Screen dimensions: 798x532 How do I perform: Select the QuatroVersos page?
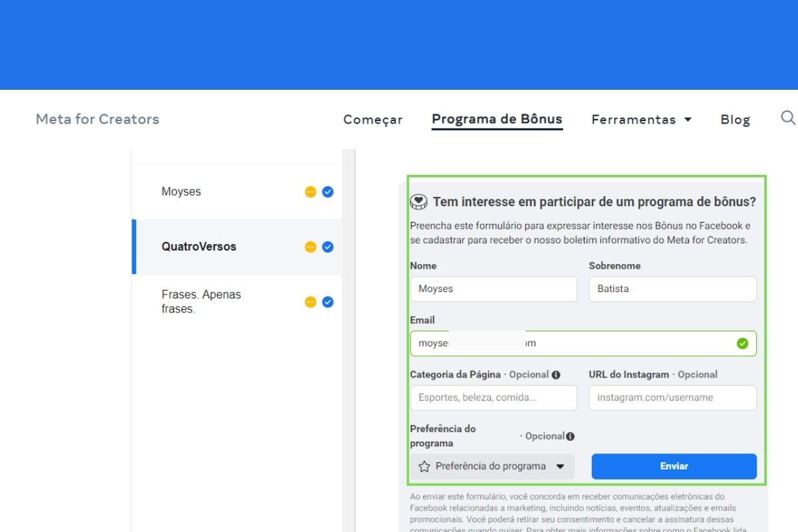click(x=237, y=247)
